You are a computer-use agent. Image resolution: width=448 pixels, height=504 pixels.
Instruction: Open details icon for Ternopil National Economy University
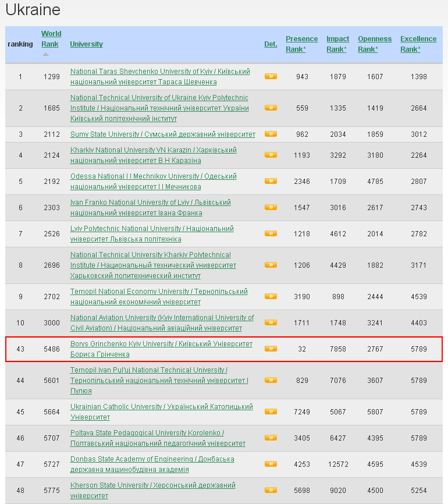click(x=271, y=296)
